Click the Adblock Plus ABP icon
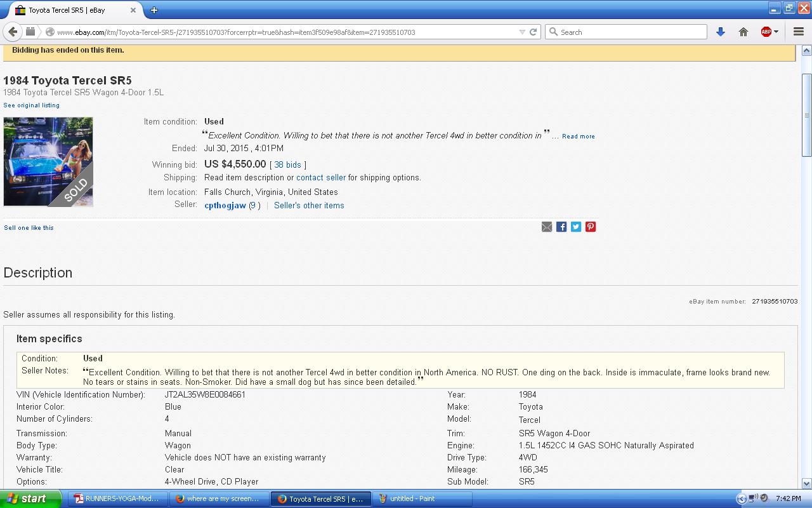The width and height of the screenshot is (812, 508). [x=766, y=32]
